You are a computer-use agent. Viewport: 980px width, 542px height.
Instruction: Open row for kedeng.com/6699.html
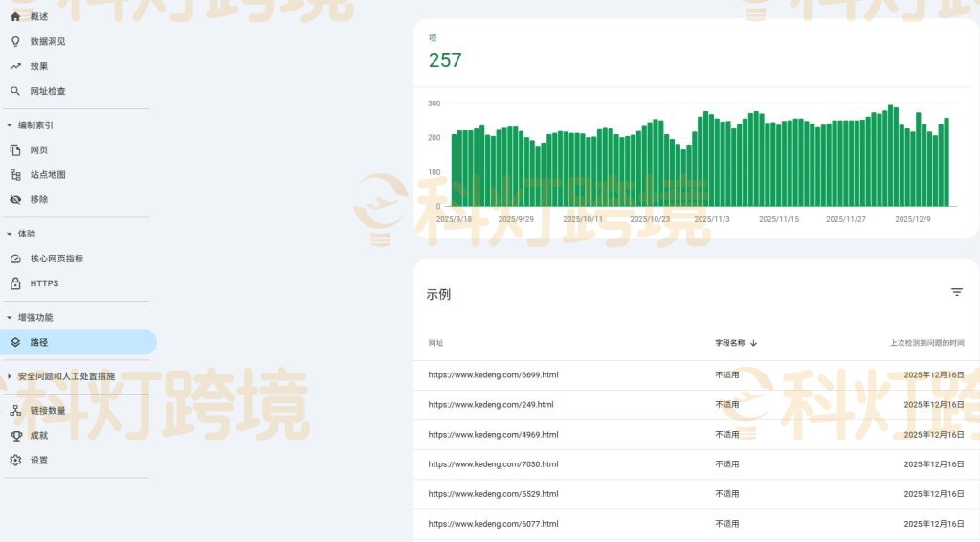coord(697,375)
